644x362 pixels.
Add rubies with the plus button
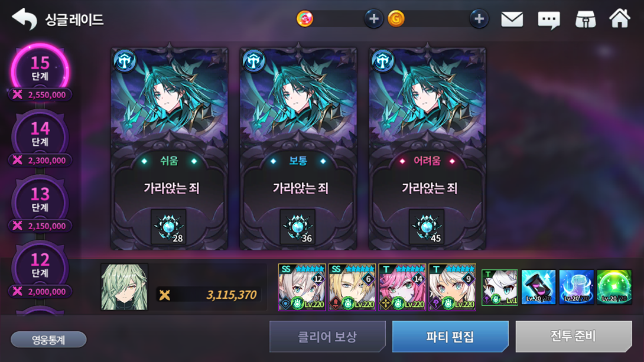click(x=373, y=19)
